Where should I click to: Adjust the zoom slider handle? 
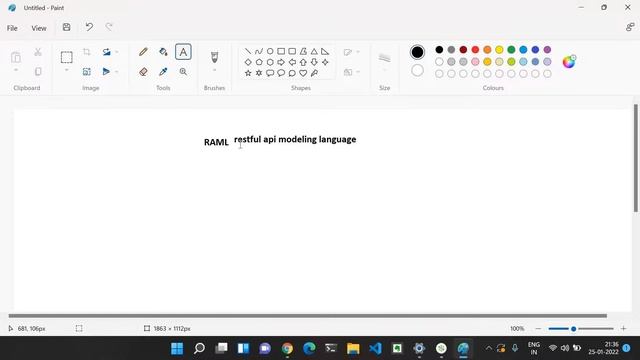(573, 329)
